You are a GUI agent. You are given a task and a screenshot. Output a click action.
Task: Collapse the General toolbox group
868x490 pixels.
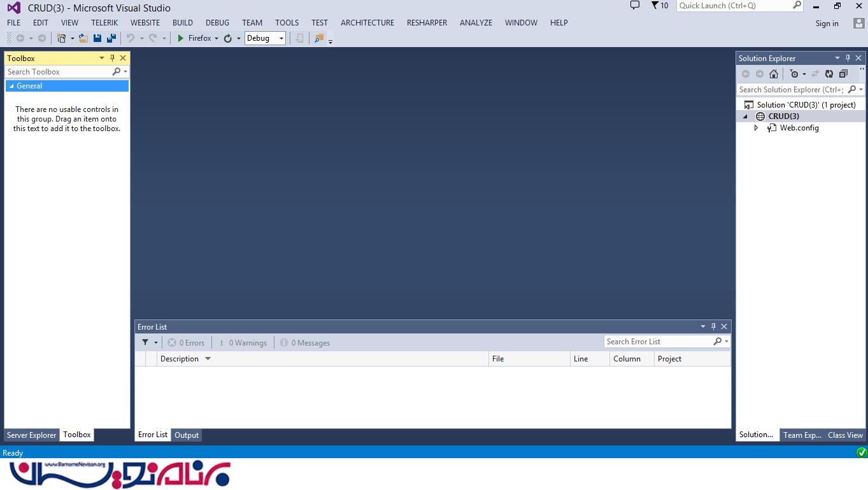click(11, 86)
